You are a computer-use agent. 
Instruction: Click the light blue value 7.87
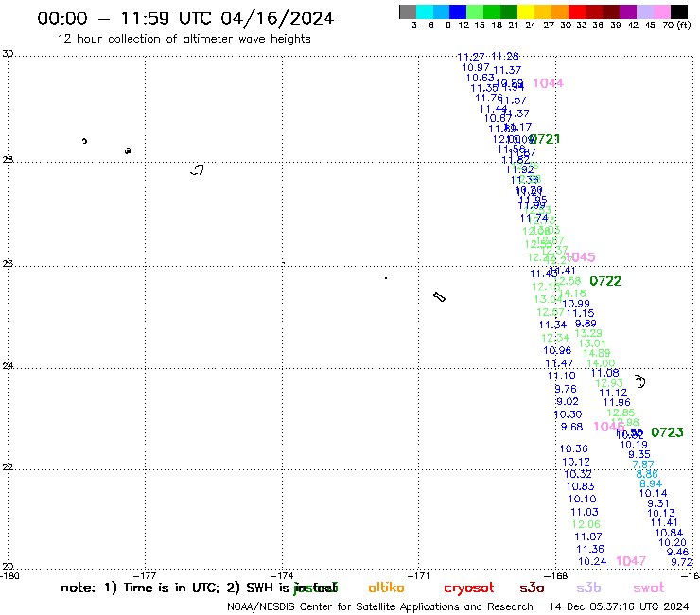point(643,465)
